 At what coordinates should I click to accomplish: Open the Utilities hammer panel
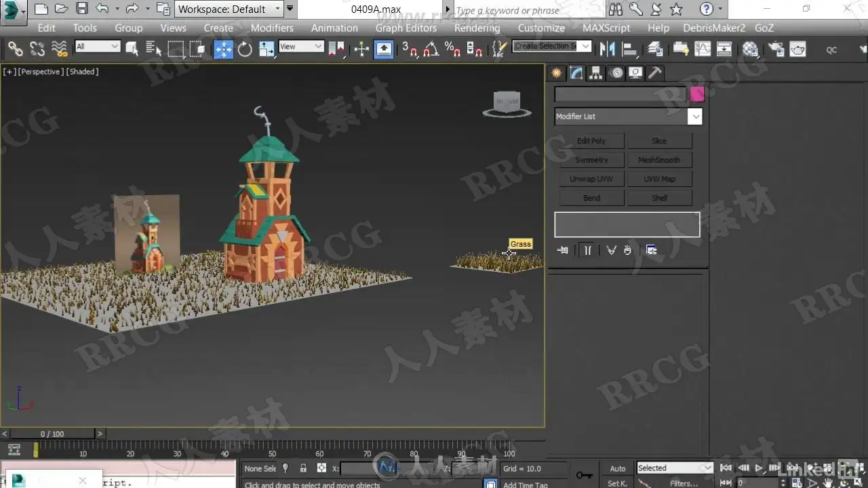654,73
